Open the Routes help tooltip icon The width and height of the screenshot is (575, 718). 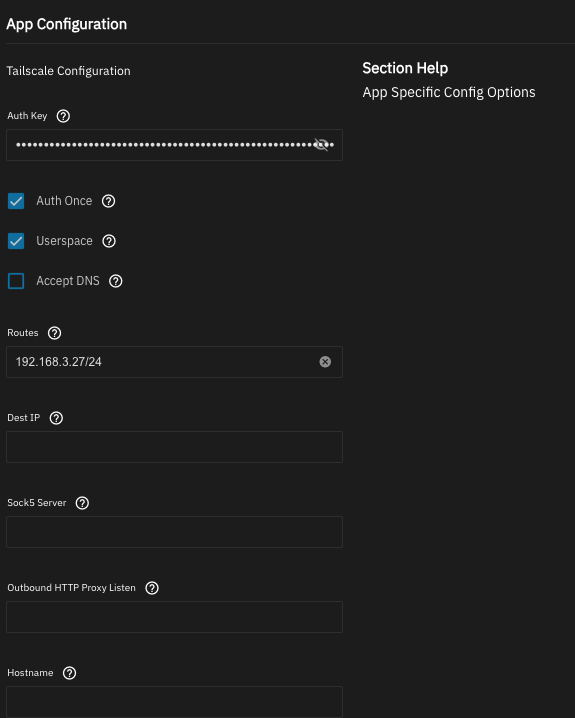pyautogui.click(x=54, y=333)
